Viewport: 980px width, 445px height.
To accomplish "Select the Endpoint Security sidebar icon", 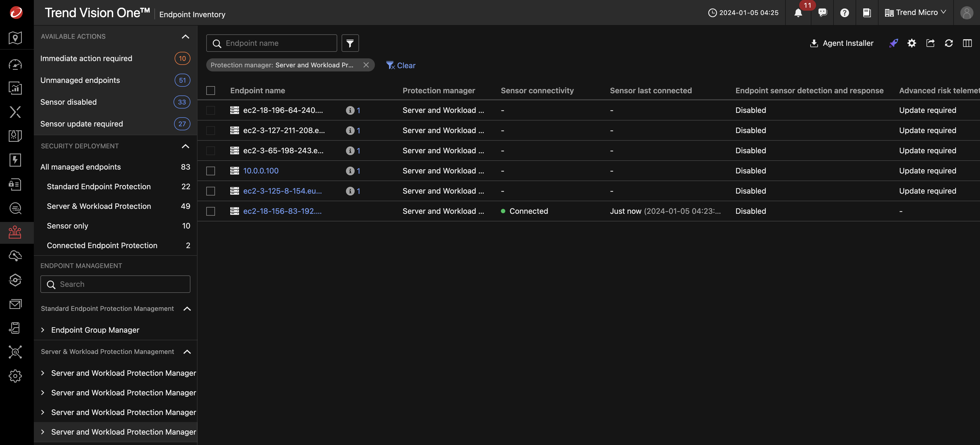I will (x=15, y=232).
